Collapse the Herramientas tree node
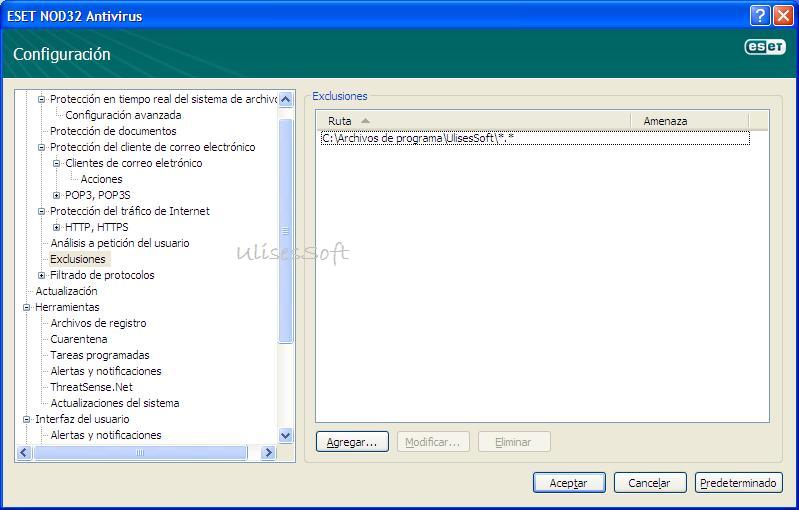799x510 pixels. click(x=26, y=307)
